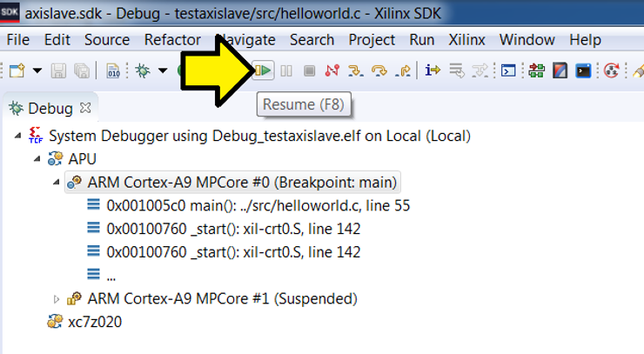Open the Refactor menu
644x354 pixels.
point(172,40)
